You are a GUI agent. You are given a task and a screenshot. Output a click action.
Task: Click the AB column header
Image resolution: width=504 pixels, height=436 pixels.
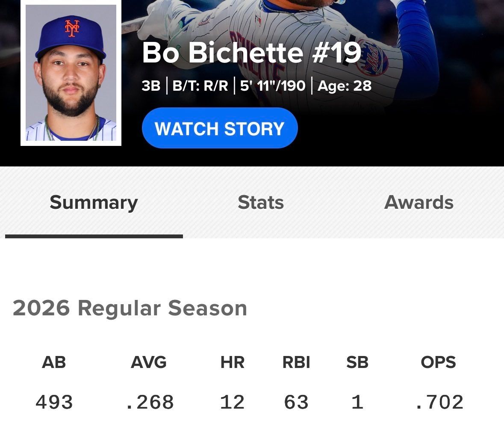pyautogui.click(x=54, y=362)
